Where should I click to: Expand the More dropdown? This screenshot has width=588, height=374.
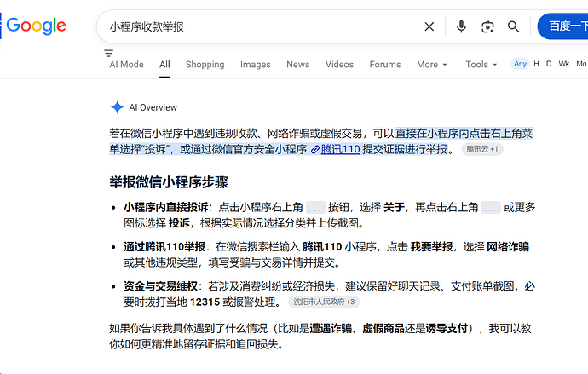[431, 65]
